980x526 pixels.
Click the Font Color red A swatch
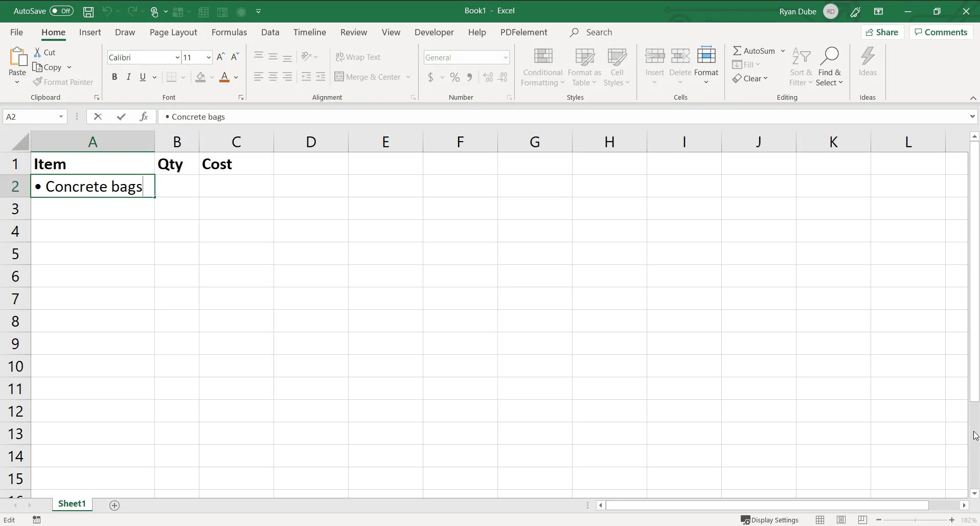tap(224, 77)
